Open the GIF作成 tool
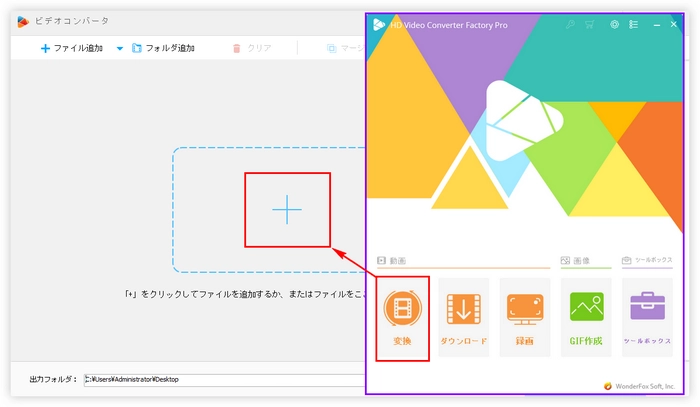 coord(586,318)
